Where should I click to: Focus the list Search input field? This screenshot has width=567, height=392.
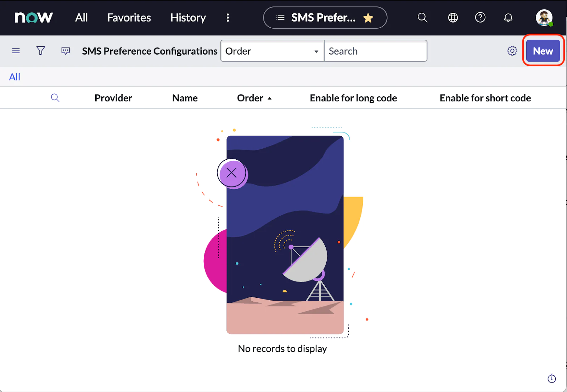click(375, 51)
